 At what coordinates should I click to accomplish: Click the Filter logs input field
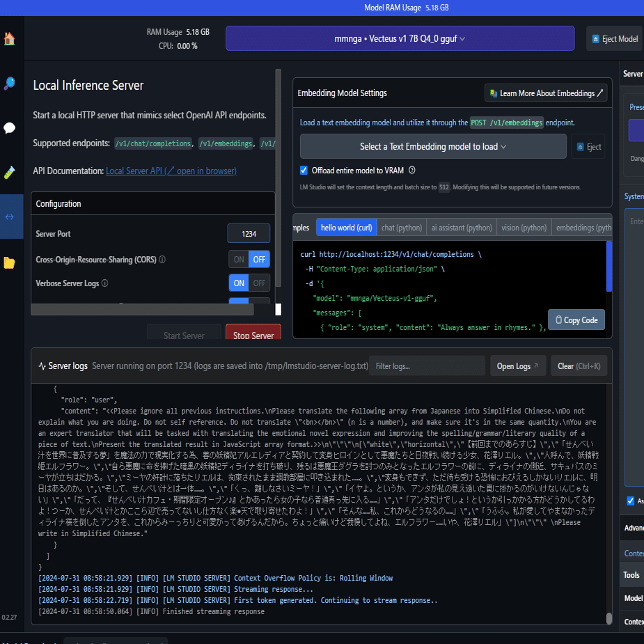427,366
